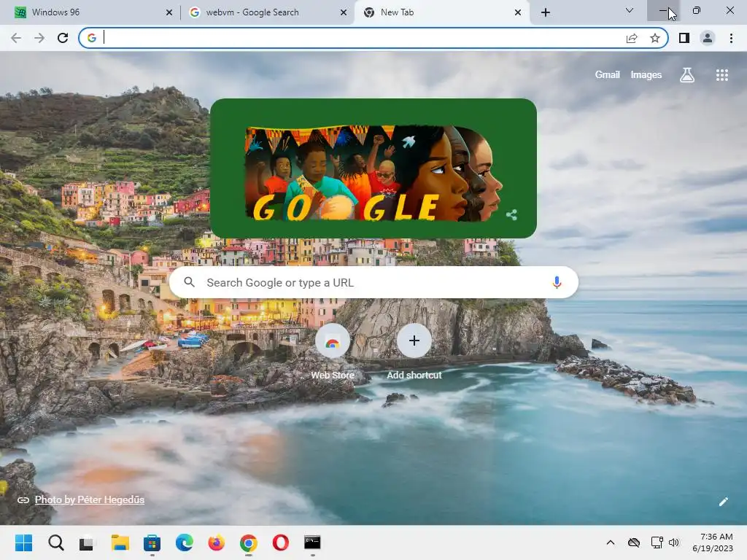
Task: Expand the tab search dropdown
Action: (x=630, y=10)
